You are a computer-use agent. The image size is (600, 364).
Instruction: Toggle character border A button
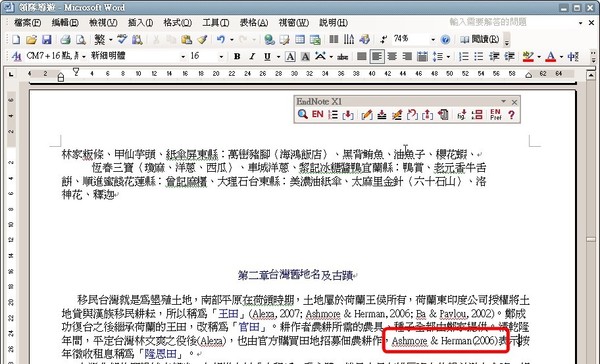[x=290, y=57]
